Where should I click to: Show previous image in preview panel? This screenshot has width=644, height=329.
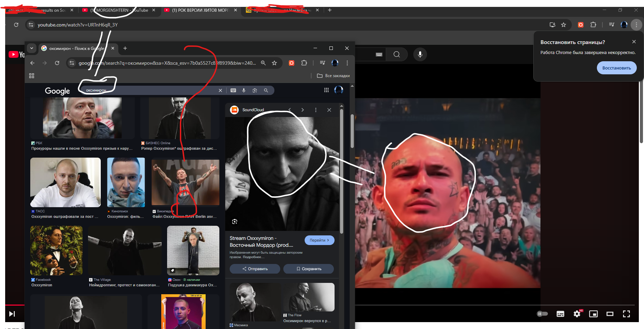pyautogui.click(x=290, y=110)
